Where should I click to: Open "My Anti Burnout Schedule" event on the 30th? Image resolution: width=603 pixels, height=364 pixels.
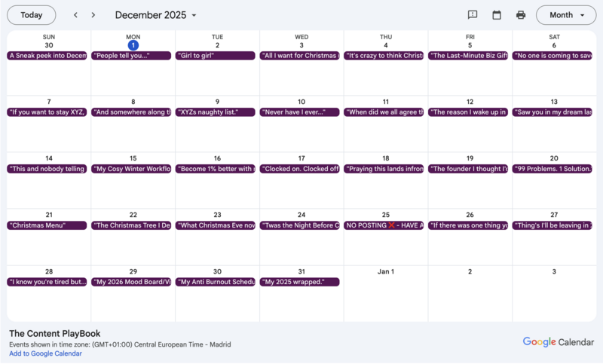click(217, 282)
